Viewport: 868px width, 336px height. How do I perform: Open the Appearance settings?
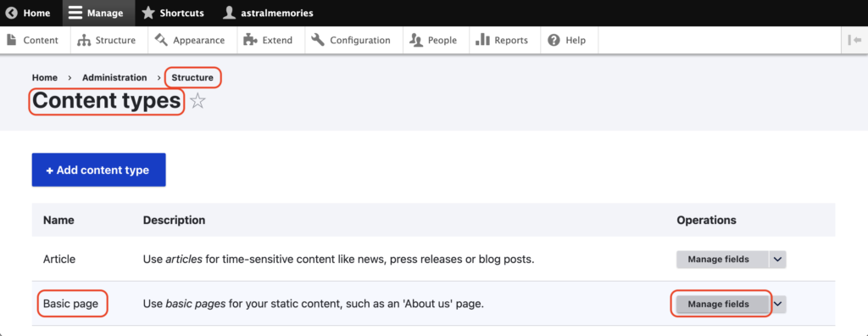click(x=190, y=40)
